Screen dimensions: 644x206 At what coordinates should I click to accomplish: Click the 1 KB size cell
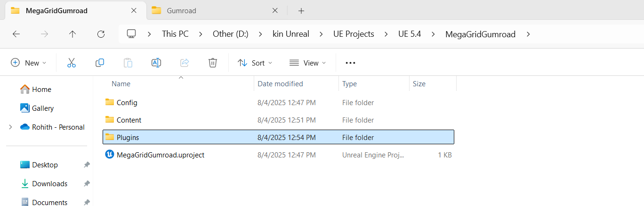point(445,155)
